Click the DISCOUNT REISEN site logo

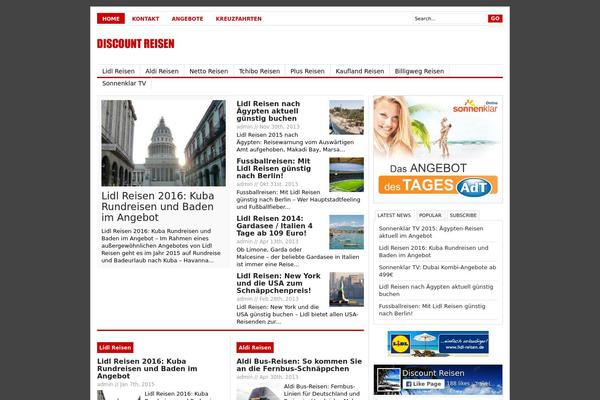[x=136, y=44]
